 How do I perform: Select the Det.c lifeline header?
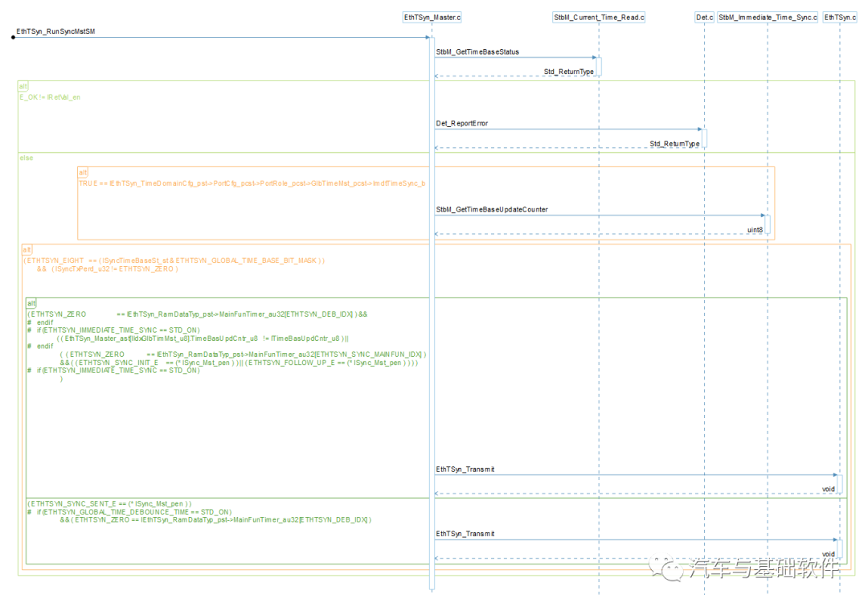[x=703, y=17]
